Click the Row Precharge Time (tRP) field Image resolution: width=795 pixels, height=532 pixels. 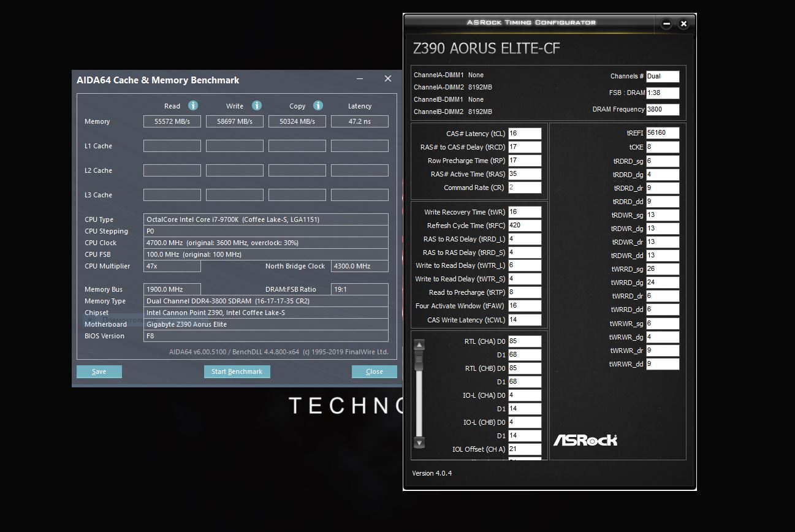pos(525,161)
